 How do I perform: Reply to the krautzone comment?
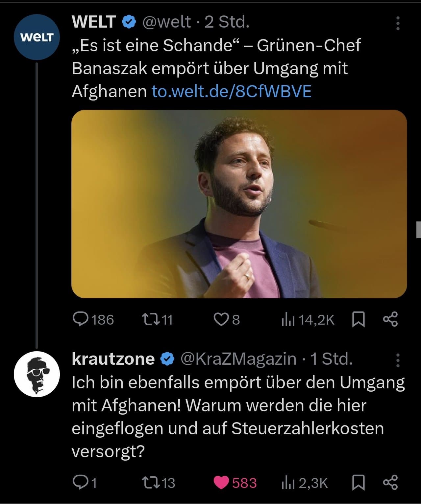pos(80,483)
